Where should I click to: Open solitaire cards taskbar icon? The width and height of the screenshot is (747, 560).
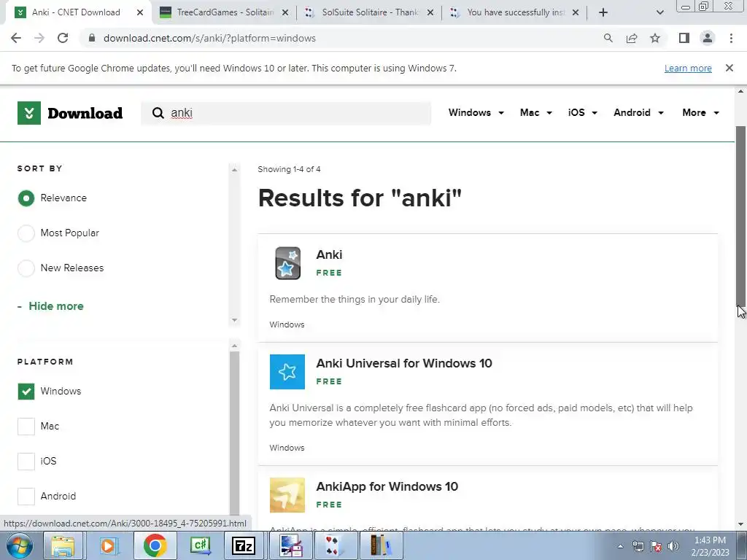(335, 545)
